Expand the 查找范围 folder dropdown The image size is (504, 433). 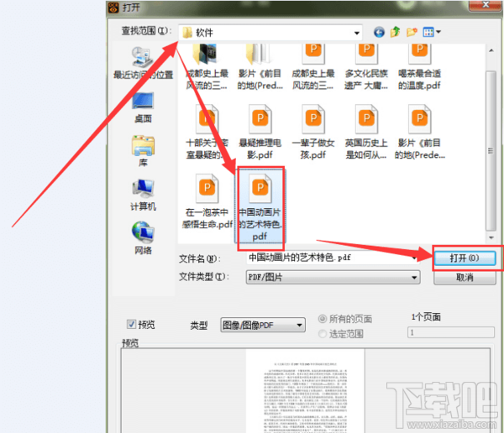(x=357, y=33)
